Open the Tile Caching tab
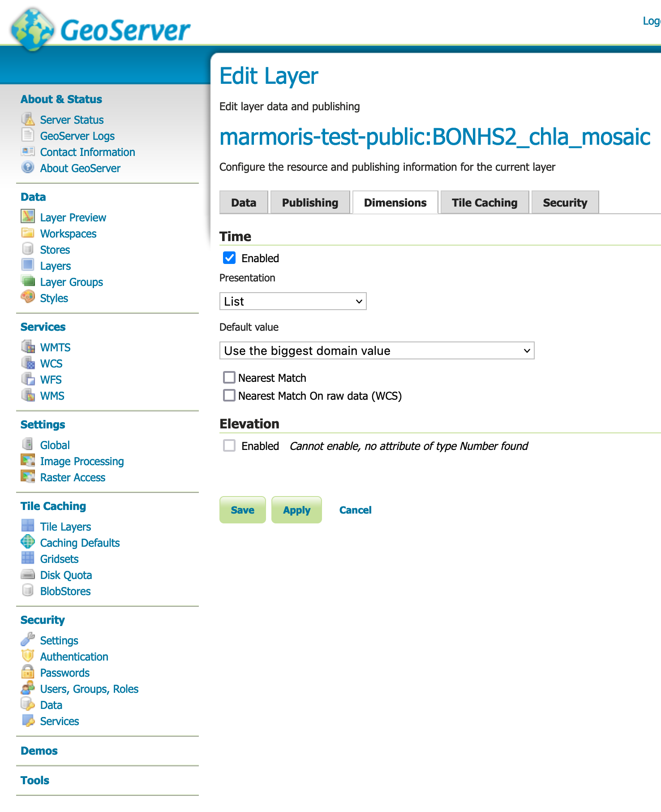Image resolution: width=661 pixels, height=812 pixels. tap(485, 203)
